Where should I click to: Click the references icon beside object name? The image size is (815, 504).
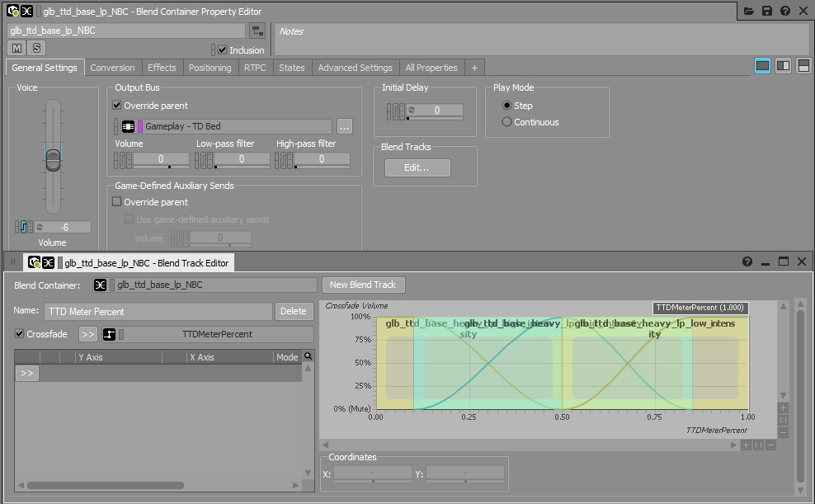click(x=257, y=31)
